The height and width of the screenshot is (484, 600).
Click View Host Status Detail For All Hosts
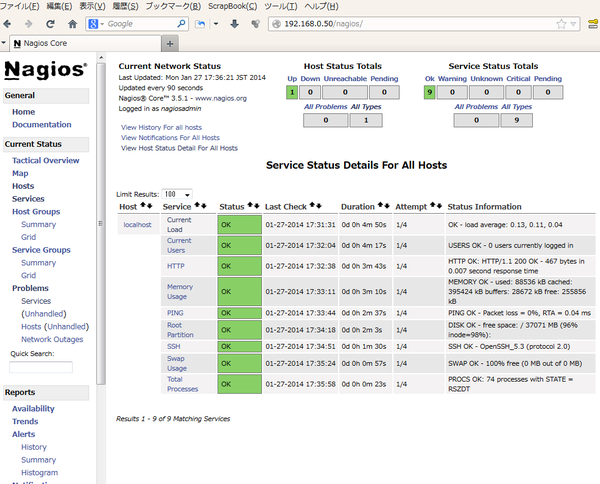point(179,148)
